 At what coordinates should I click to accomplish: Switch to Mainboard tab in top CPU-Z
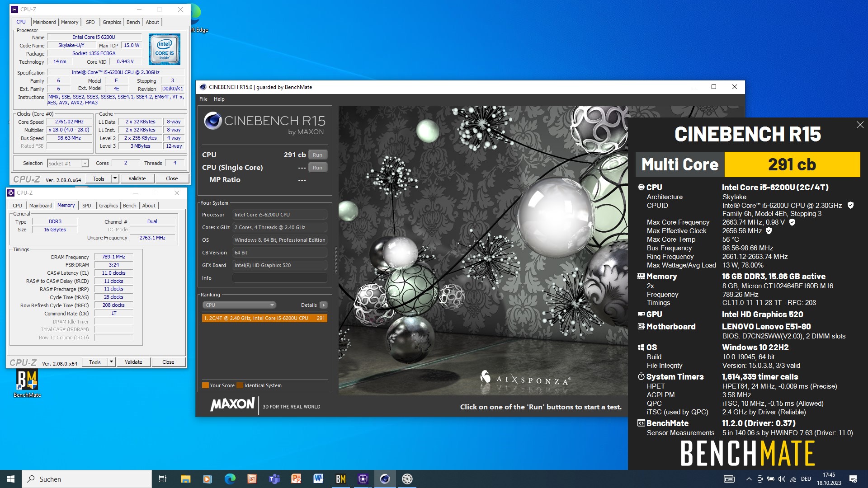point(44,22)
